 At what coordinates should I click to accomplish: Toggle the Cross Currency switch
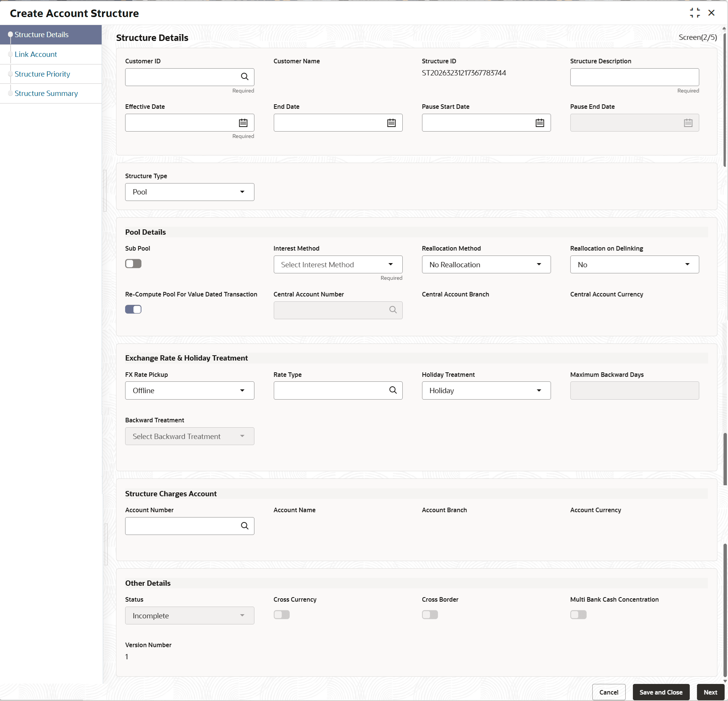(x=281, y=615)
